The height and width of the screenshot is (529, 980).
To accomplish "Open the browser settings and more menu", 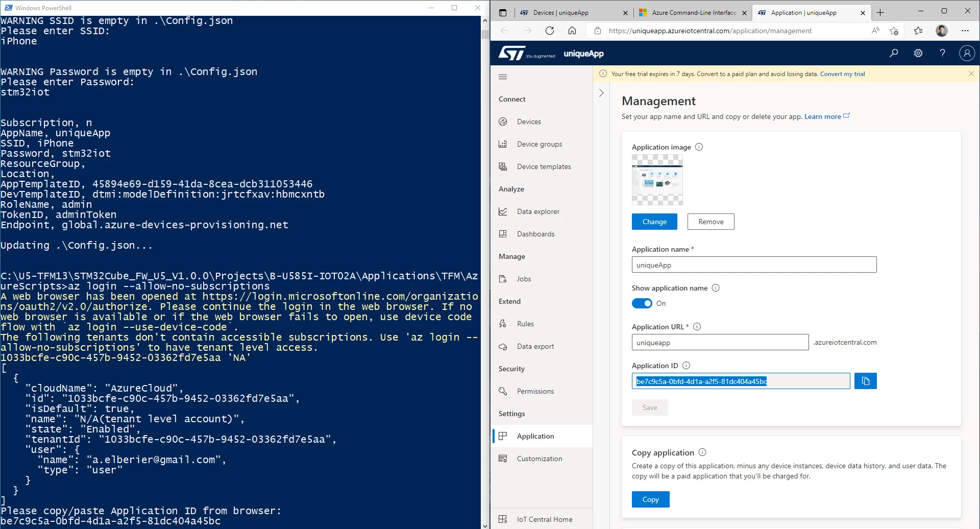I will (965, 31).
